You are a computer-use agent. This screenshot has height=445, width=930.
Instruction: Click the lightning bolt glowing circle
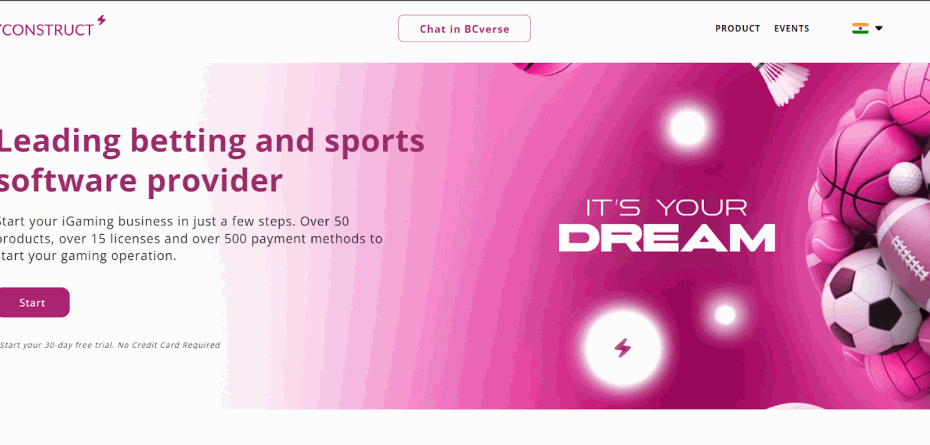click(622, 347)
